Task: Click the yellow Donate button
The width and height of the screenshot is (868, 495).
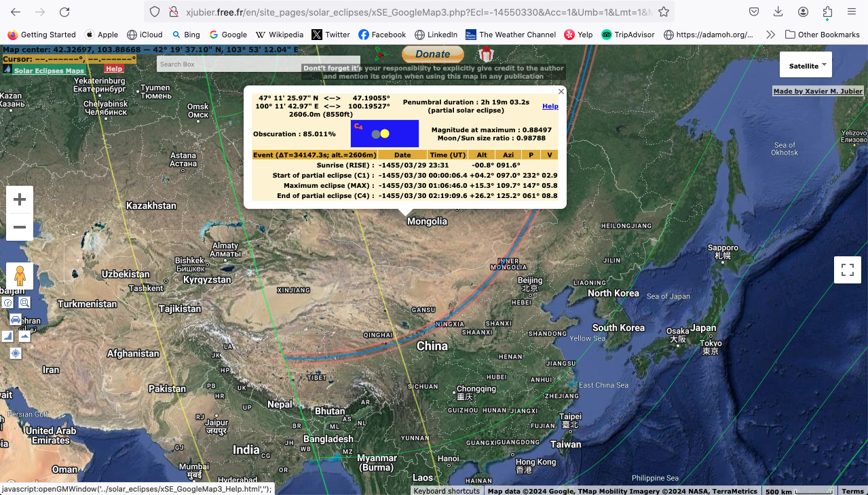Action: [x=432, y=54]
